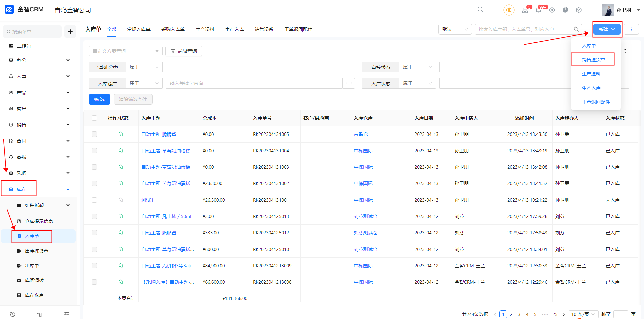Open the 属于 dropdown for 入库状态
Image resolution: width=644 pixels, height=319 pixels.
click(417, 83)
